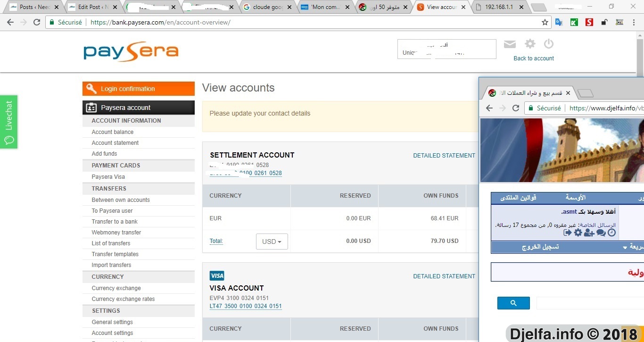Click blue search button in Djelfa window
The height and width of the screenshot is (342, 644).
pyautogui.click(x=513, y=303)
